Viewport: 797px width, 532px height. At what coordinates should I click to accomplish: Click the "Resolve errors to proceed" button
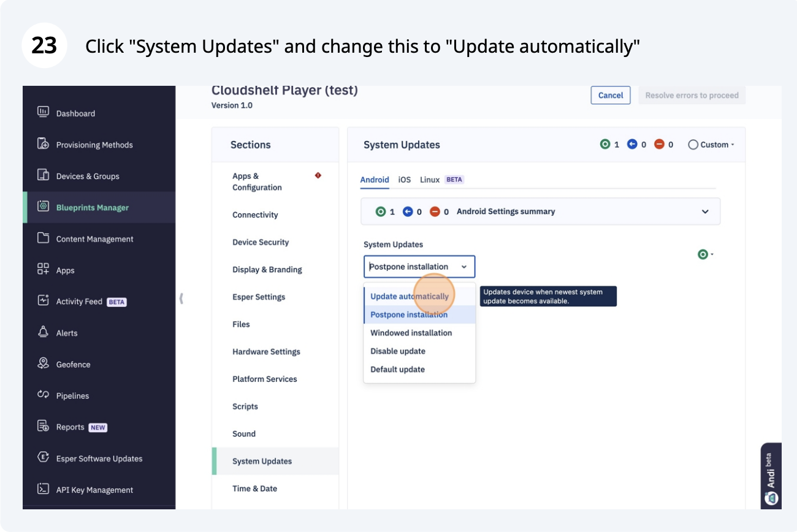click(692, 95)
